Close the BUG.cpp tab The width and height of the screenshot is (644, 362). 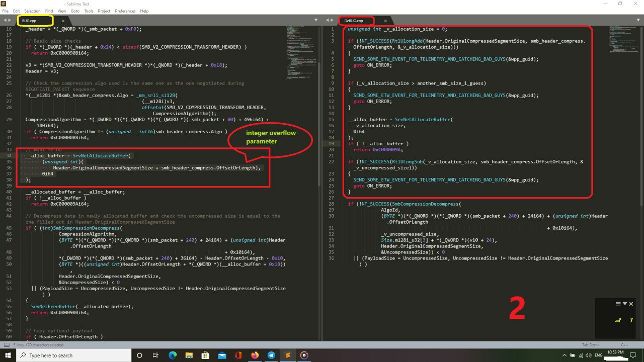tap(63, 21)
